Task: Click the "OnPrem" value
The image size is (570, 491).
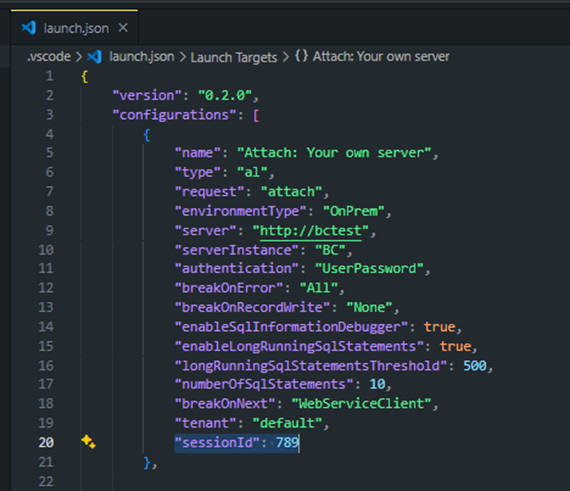Action: coord(354,211)
